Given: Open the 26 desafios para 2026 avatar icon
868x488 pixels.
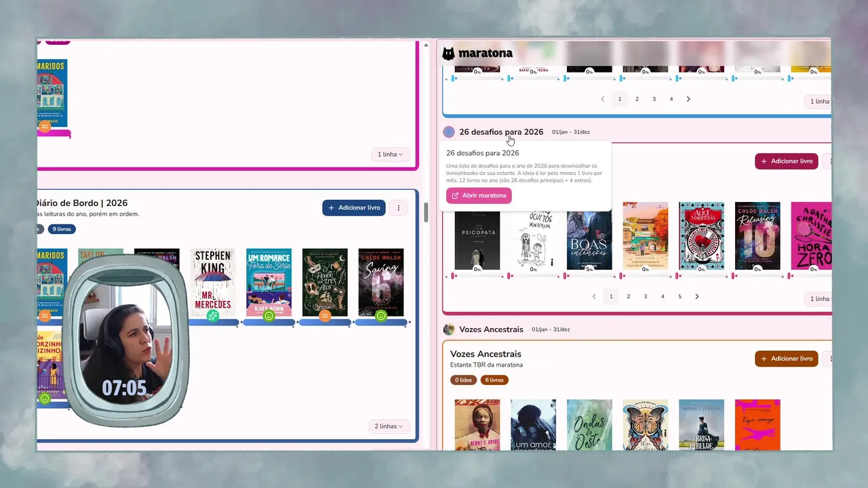Looking at the screenshot, I should pyautogui.click(x=449, y=132).
